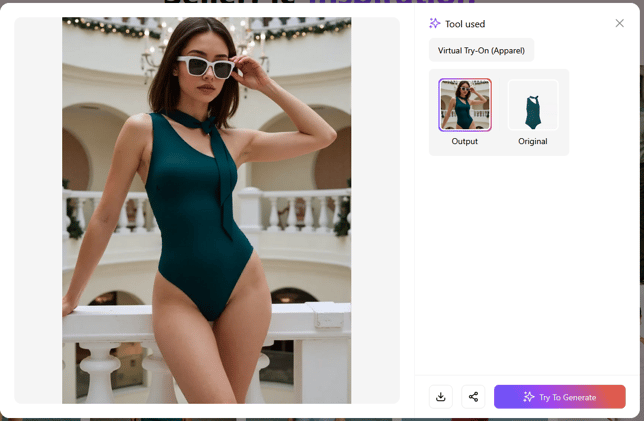Click the share icon button
644x421 pixels.
[473, 397]
